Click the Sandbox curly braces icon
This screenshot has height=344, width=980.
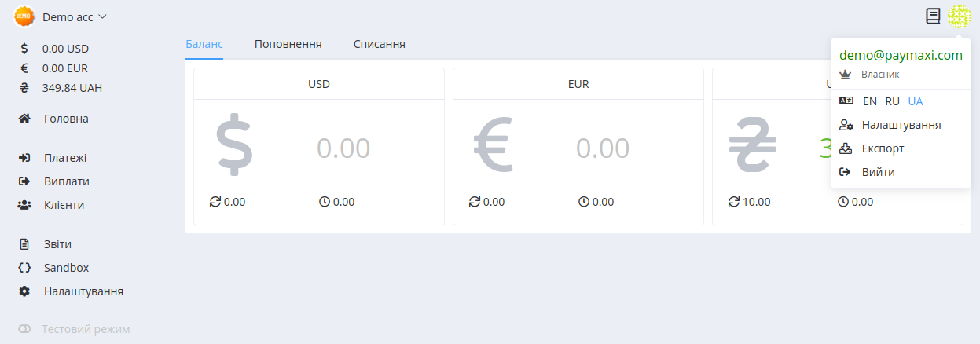click(24, 268)
